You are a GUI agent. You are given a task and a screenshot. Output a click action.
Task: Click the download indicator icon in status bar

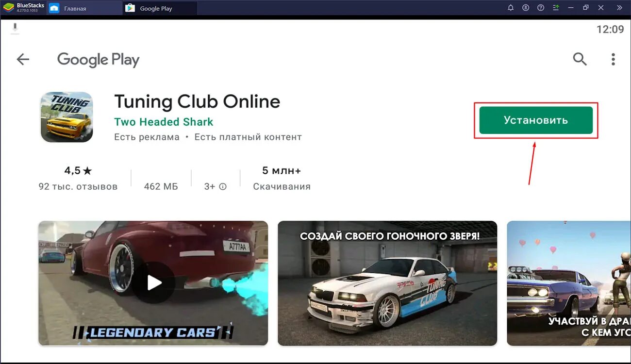[15, 29]
